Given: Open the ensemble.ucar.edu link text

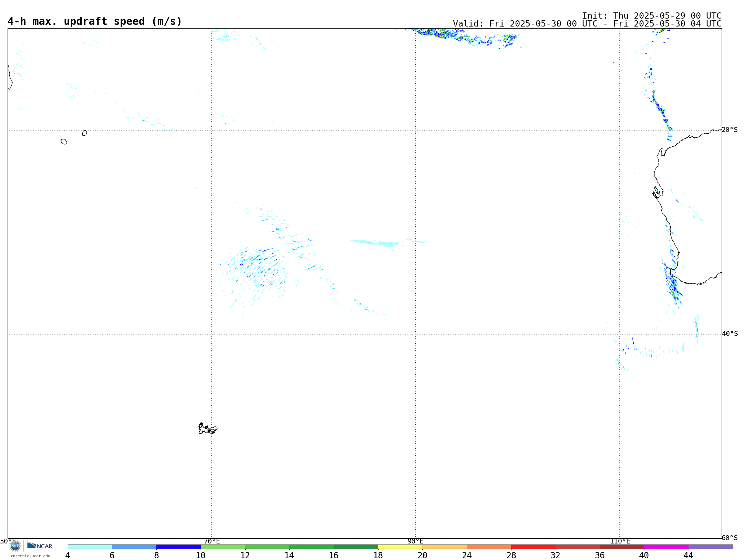Looking at the screenshot, I should coord(31,556).
